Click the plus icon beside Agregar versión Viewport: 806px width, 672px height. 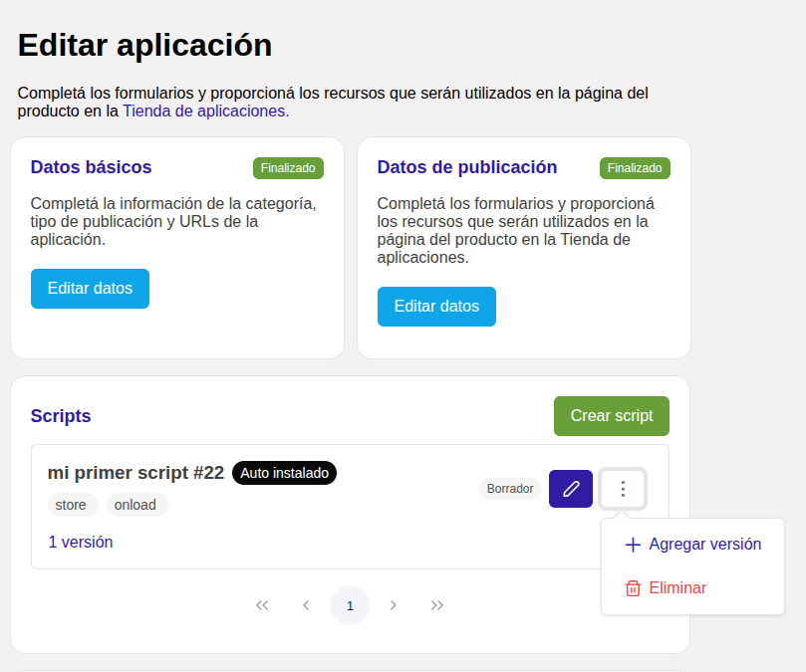pyautogui.click(x=633, y=545)
